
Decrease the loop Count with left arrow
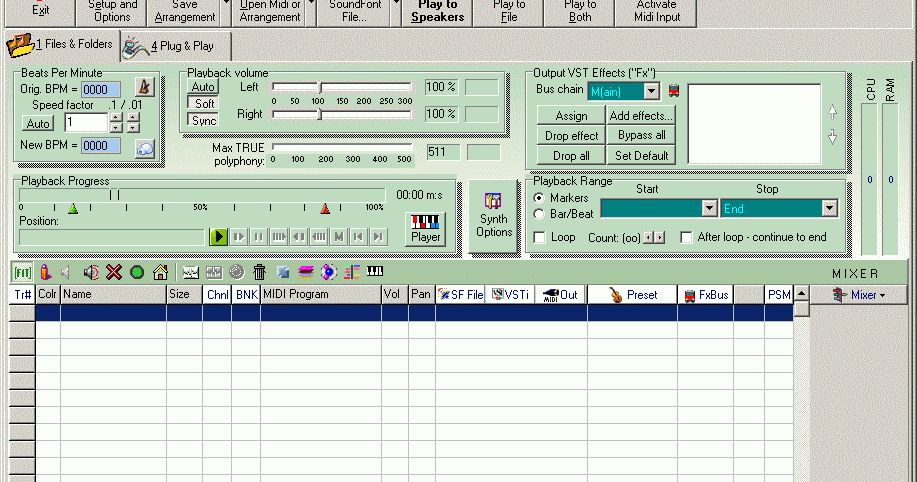tap(649, 237)
